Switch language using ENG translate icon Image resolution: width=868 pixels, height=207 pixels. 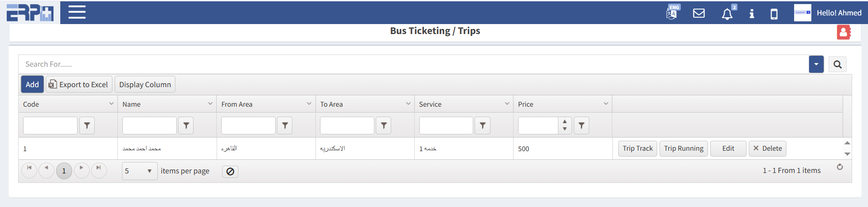coord(672,13)
